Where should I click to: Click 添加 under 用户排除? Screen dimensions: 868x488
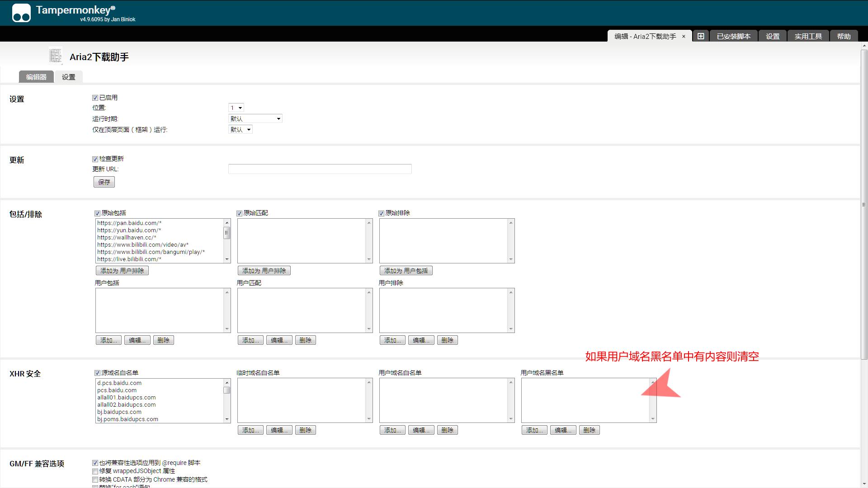[392, 340]
